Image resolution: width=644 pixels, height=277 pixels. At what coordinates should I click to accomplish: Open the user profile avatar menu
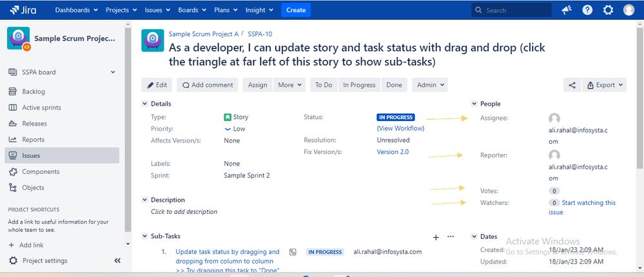point(629,10)
